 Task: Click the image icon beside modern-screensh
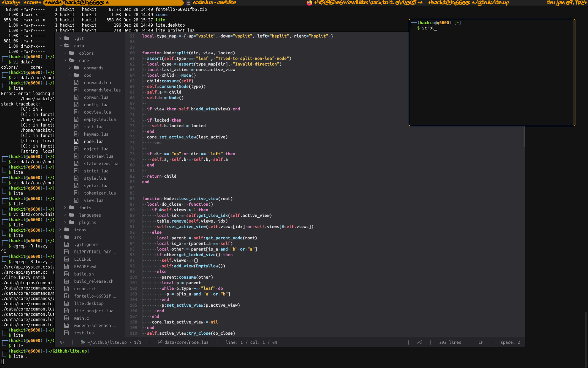click(66, 326)
